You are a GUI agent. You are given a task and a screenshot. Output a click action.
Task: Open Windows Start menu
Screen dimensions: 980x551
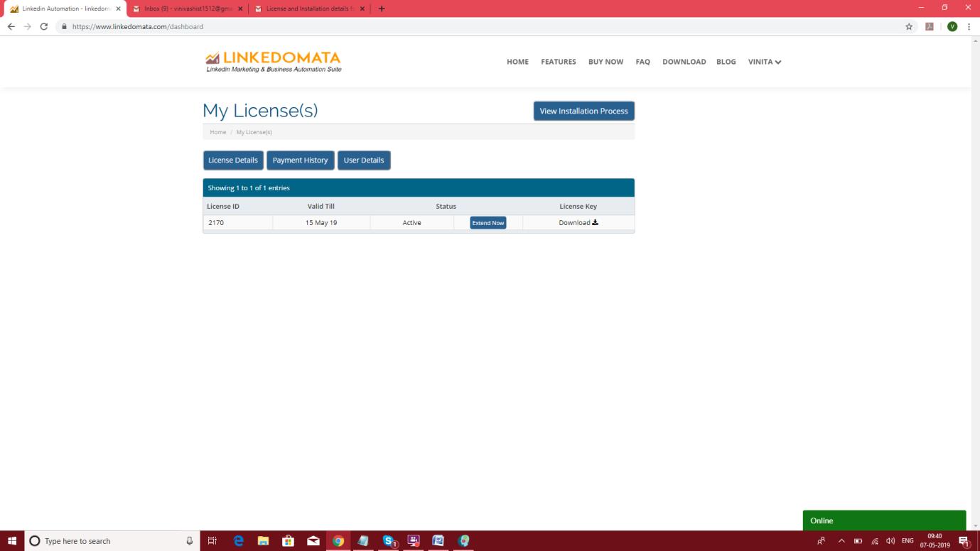point(12,541)
